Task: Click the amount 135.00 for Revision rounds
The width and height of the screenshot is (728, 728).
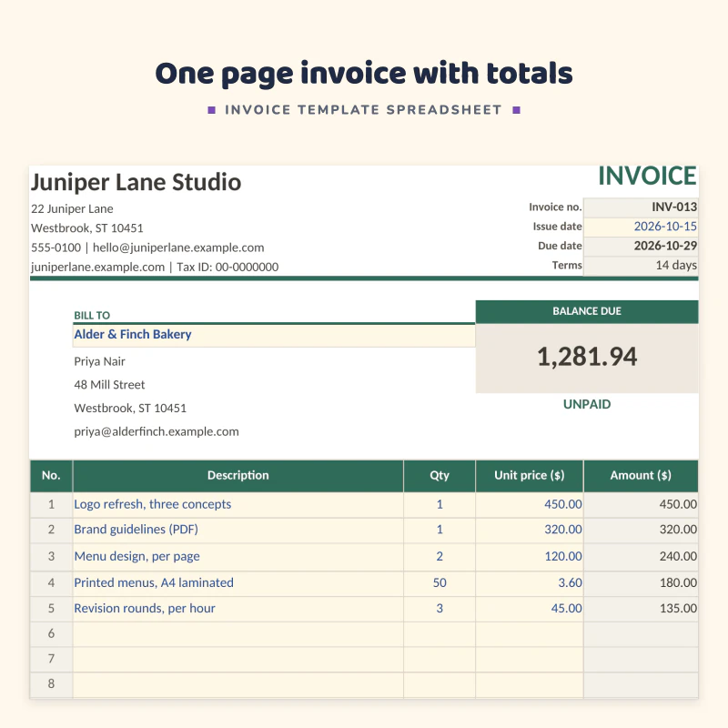Action: click(x=641, y=609)
